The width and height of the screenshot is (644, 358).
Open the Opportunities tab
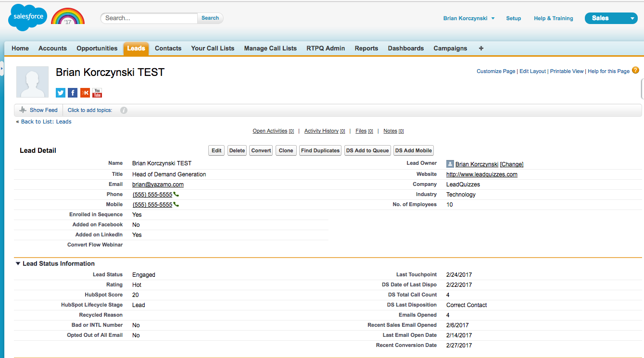tap(97, 49)
